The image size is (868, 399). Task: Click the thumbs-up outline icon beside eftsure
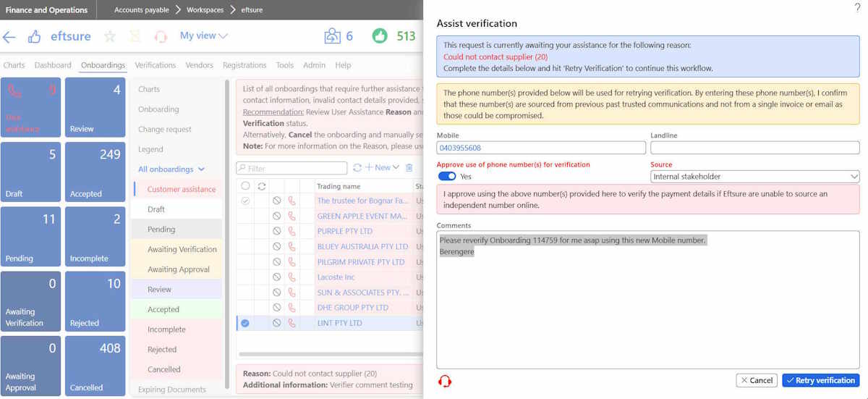(x=34, y=36)
